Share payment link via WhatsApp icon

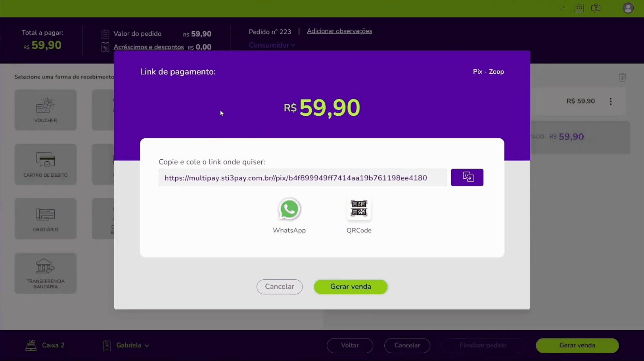click(x=289, y=209)
